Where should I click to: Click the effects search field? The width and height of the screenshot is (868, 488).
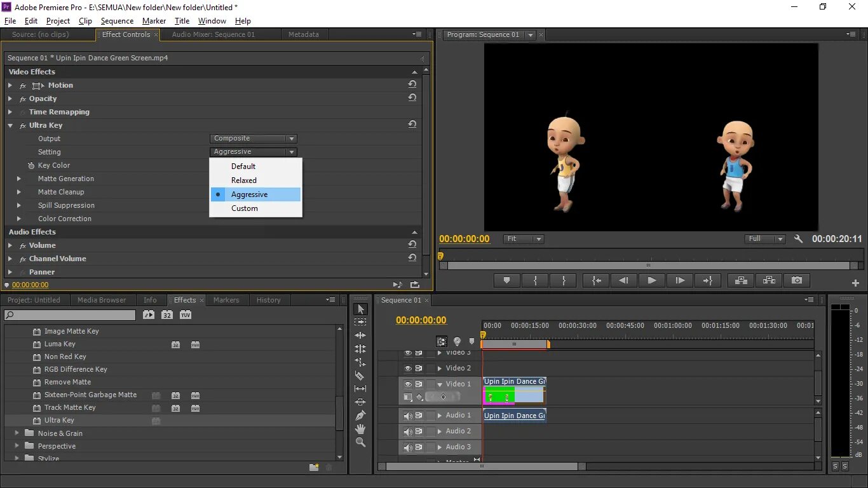(70, 315)
